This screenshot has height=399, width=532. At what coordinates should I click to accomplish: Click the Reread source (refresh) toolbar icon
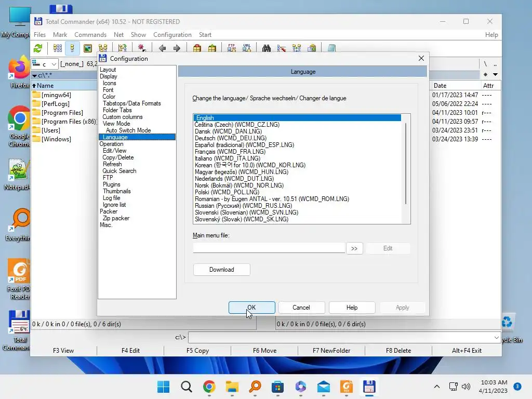[38, 48]
